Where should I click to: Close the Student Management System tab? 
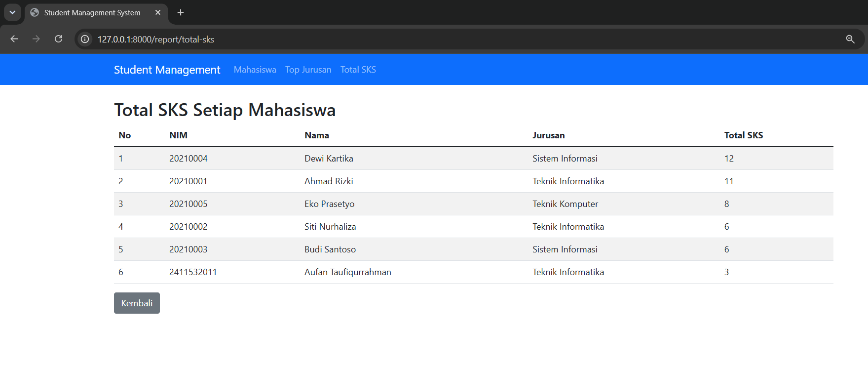(x=158, y=12)
